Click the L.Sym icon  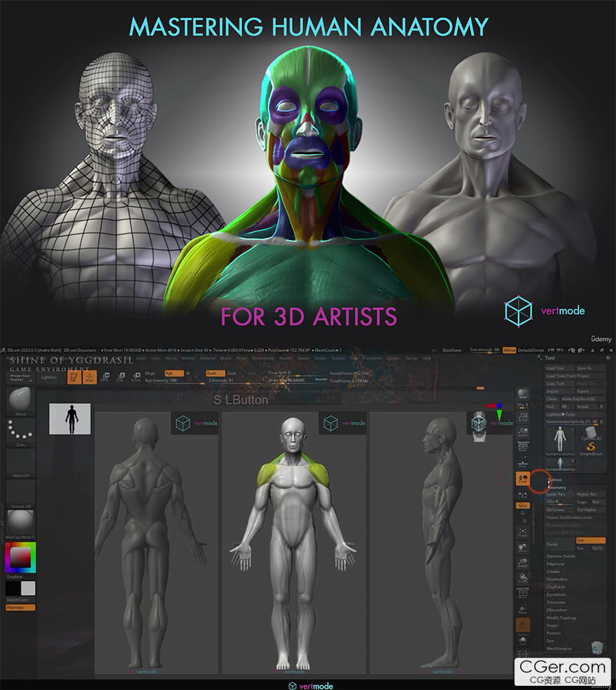[x=523, y=495]
